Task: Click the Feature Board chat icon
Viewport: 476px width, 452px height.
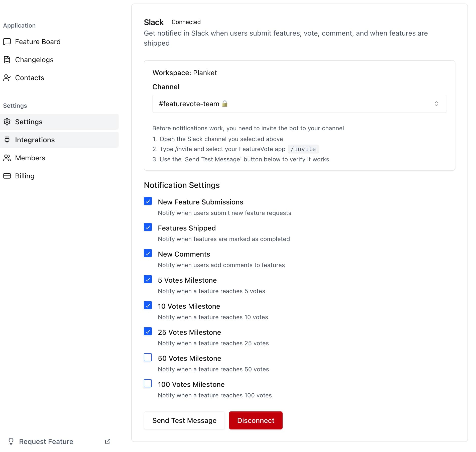Action: [7, 42]
